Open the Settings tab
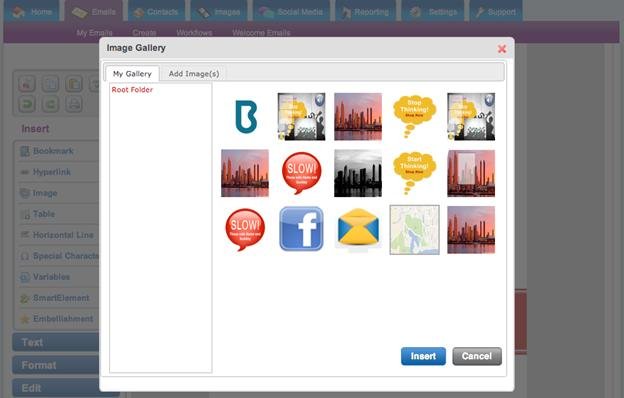The width and height of the screenshot is (624, 398). pos(434,12)
